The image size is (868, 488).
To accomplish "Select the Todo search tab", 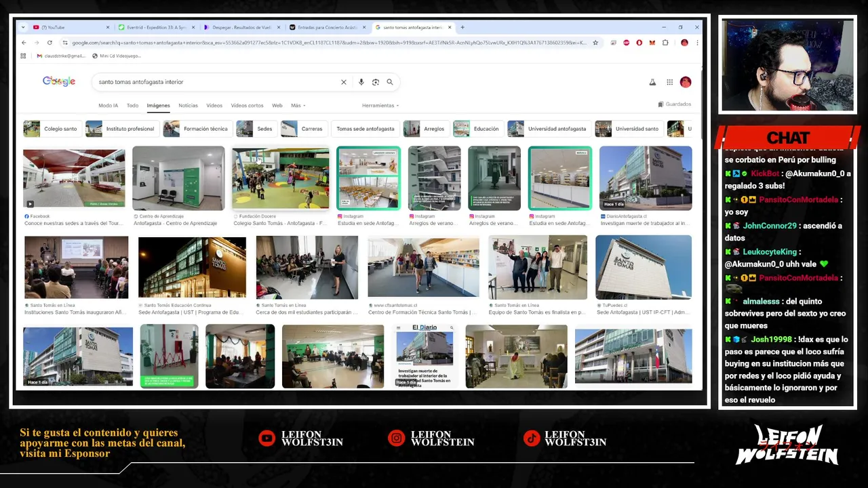I will click(x=132, y=106).
